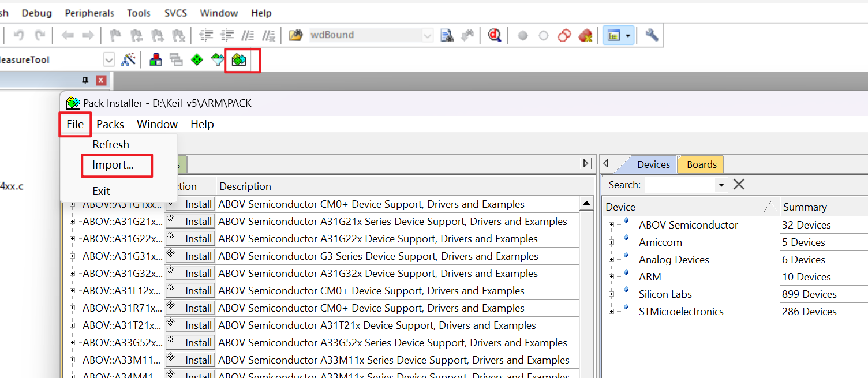Comment selection with the // icon
The image size is (868, 378).
(x=248, y=35)
